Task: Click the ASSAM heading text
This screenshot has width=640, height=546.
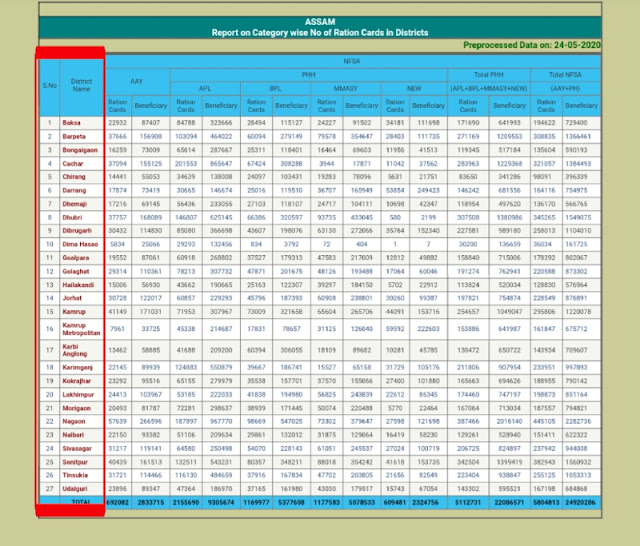Action: click(x=320, y=22)
